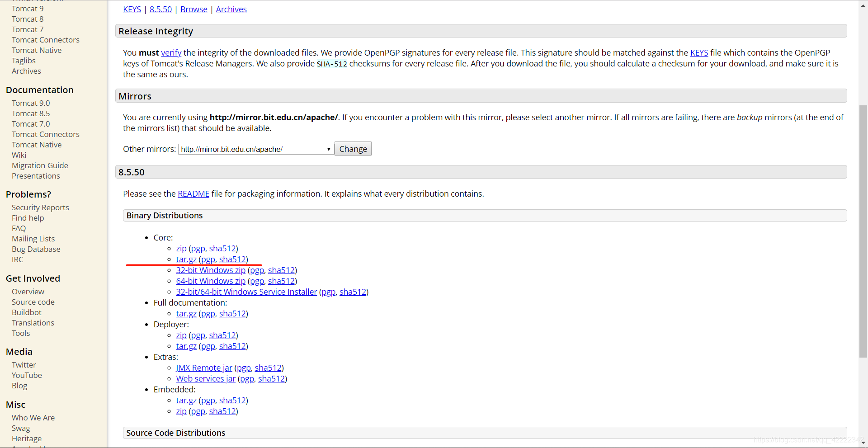The height and width of the screenshot is (448, 868).
Task: Open Swag sidebar link
Action: click(21, 428)
